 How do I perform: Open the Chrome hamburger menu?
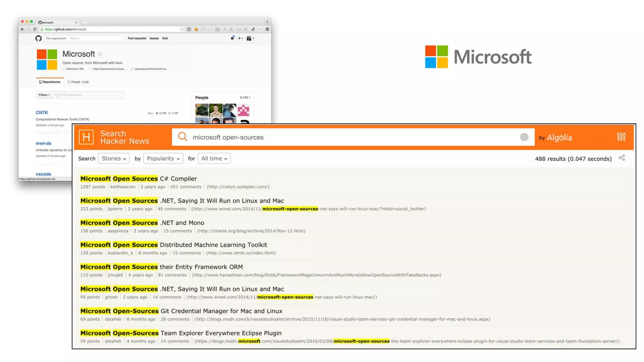(x=267, y=29)
